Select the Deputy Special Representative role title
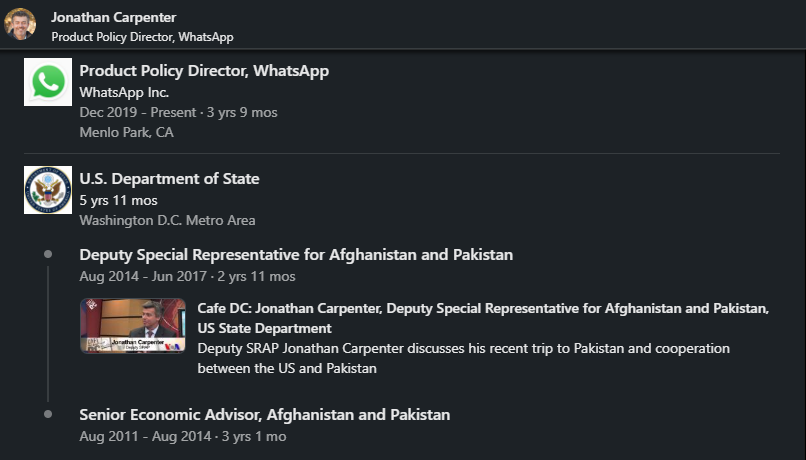 pos(296,255)
